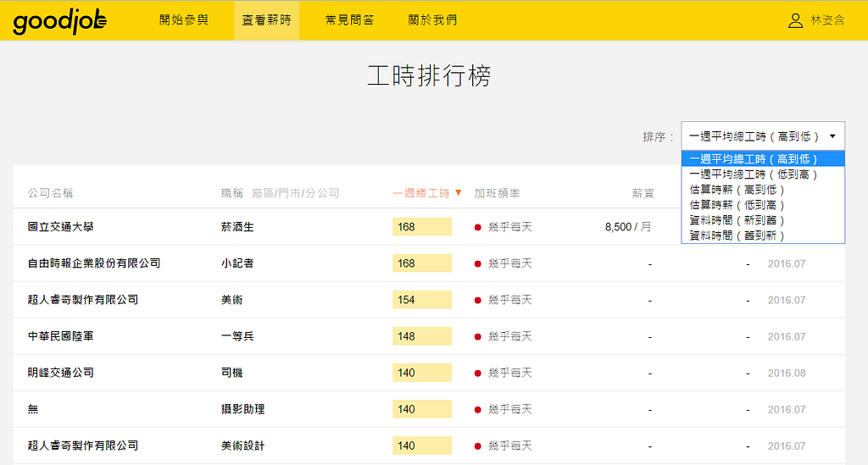Select company 明峰交通公司
The image size is (868, 465).
click(61, 373)
